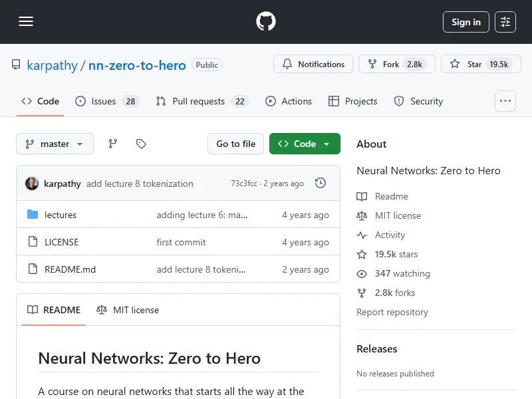Screen dimensions: 532x399
Task: Open the Notifications button
Action: tap(313, 65)
